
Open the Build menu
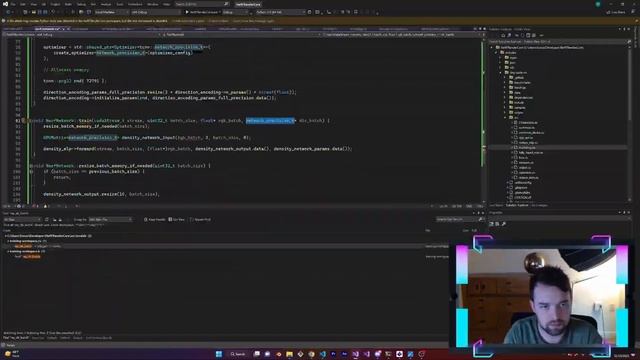point(68,4)
